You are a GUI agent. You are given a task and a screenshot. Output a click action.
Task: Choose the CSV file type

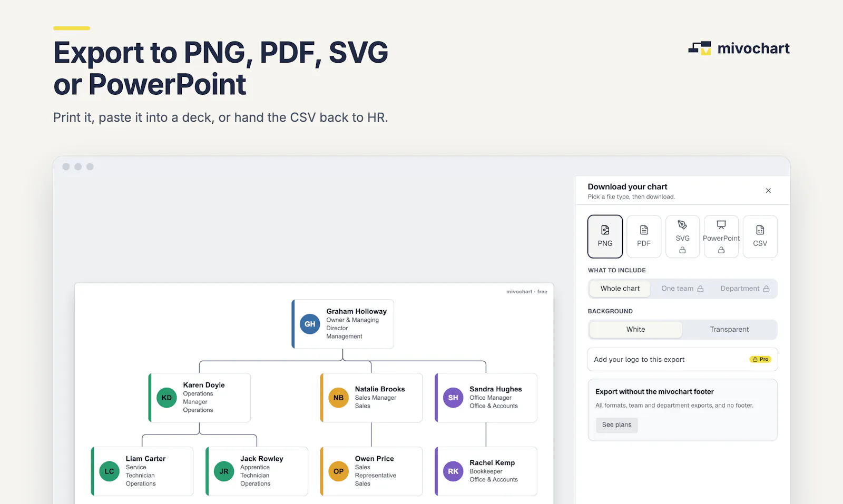click(x=760, y=236)
